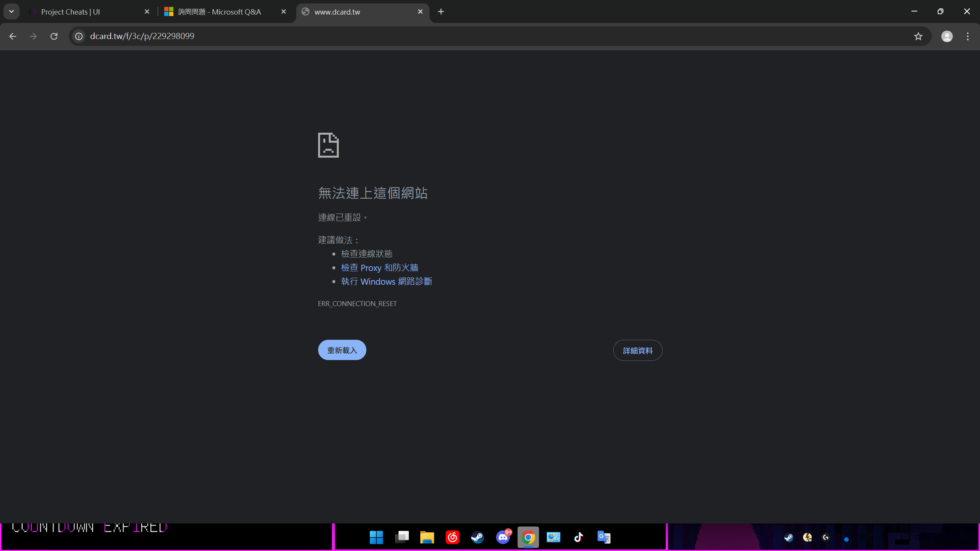Click the site info icon in address bar

click(x=79, y=36)
